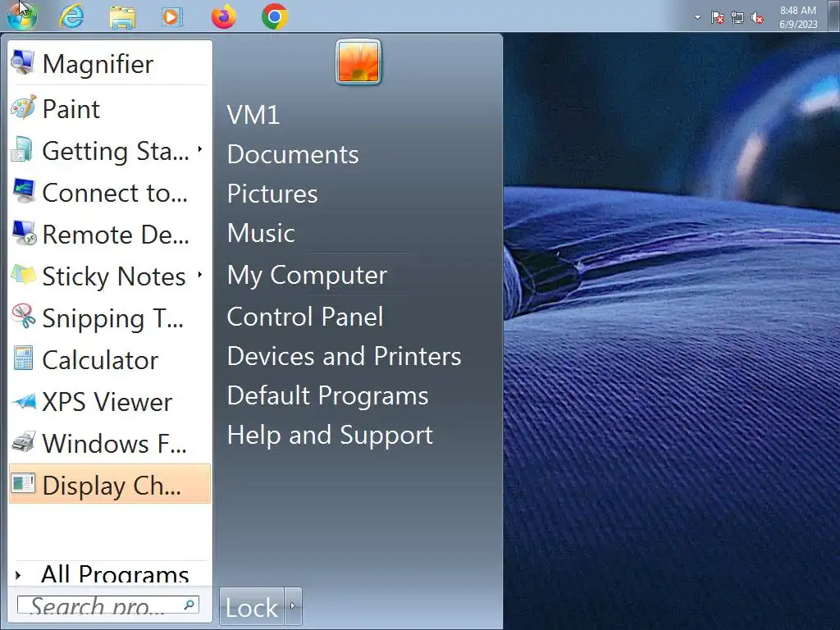The height and width of the screenshot is (630, 840).
Task: Expand the Getting Started jump list arrow
Action: 200,149
